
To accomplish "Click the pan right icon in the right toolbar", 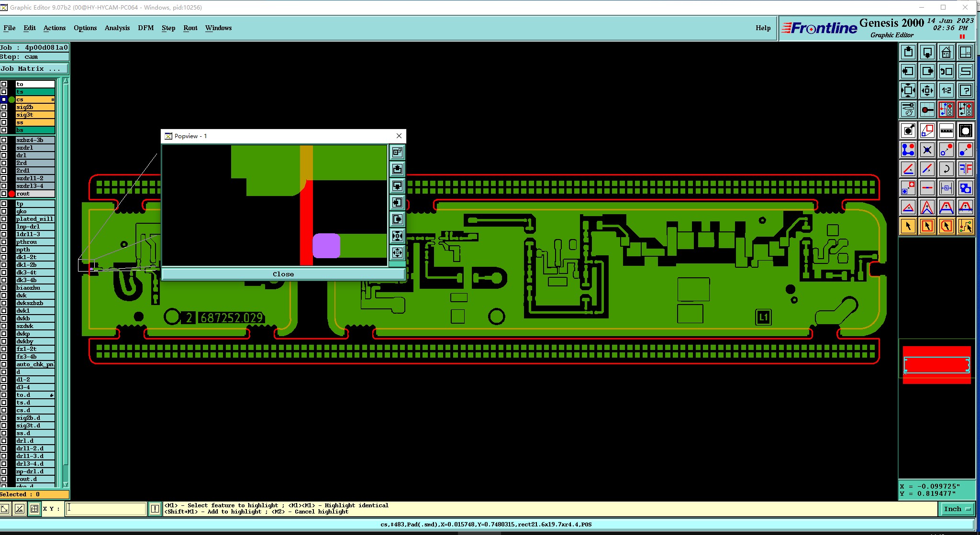I will pyautogui.click(x=927, y=71).
